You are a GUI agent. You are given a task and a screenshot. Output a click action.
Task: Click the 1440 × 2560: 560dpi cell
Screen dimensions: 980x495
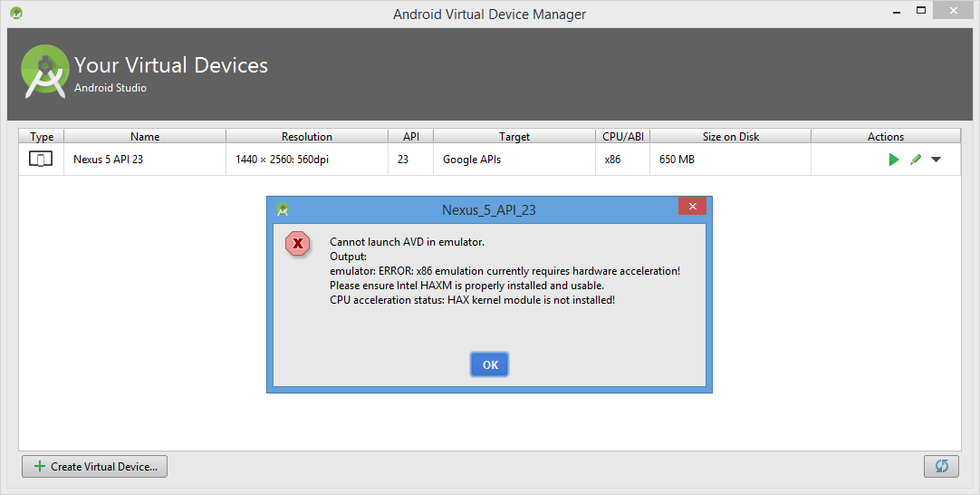(x=307, y=160)
